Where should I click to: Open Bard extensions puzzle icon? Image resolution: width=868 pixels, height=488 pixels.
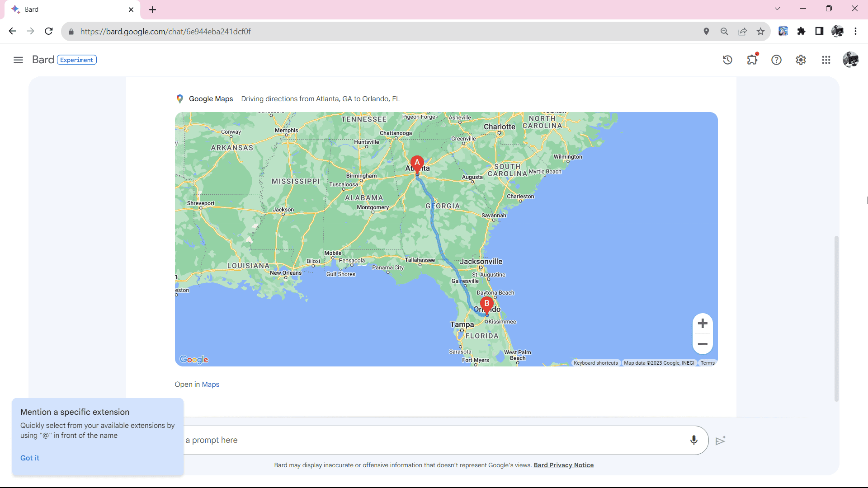pos(752,60)
